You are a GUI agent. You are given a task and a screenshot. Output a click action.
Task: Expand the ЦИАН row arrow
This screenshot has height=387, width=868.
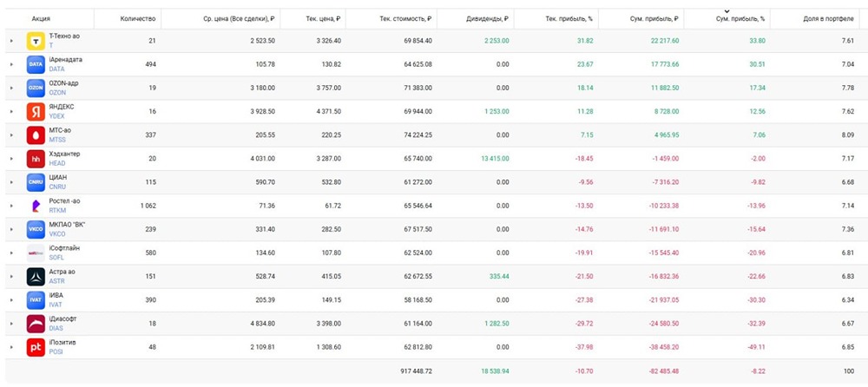pyautogui.click(x=11, y=182)
